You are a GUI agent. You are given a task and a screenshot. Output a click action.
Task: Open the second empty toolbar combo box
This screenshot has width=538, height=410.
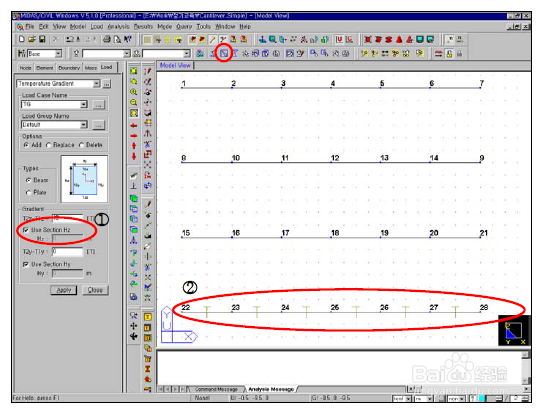click(186, 54)
